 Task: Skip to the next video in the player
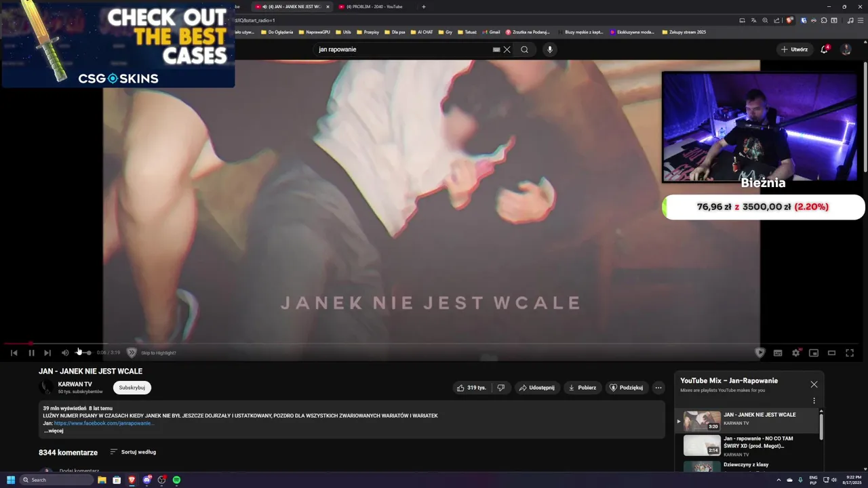pyautogui.click(x=47, y=352)
